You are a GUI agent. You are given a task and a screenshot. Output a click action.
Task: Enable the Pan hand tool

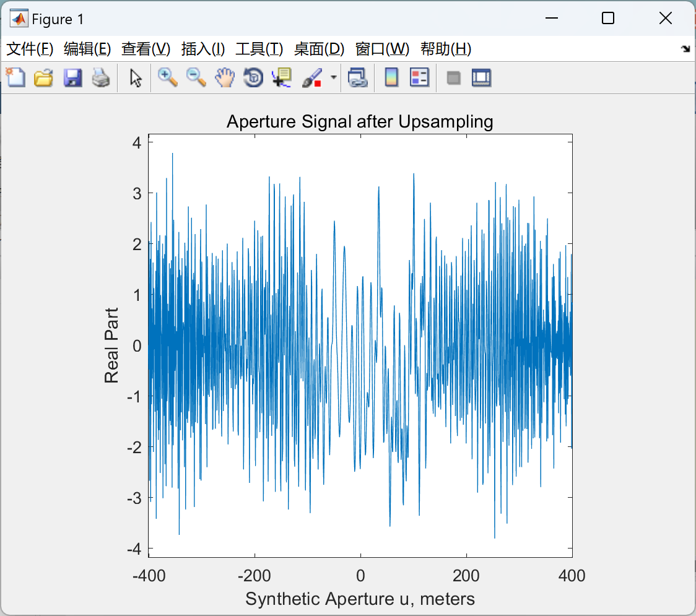(x=225, y=77)
